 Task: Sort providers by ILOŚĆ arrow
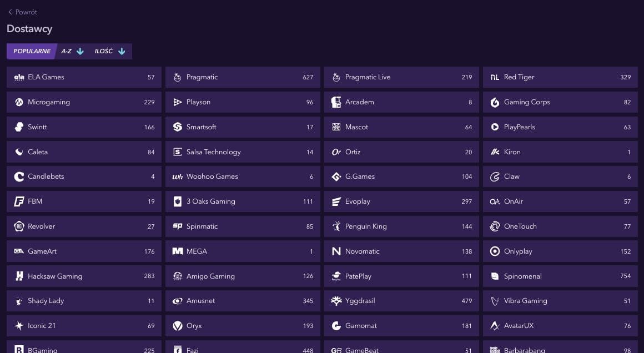tap(122, 51)
